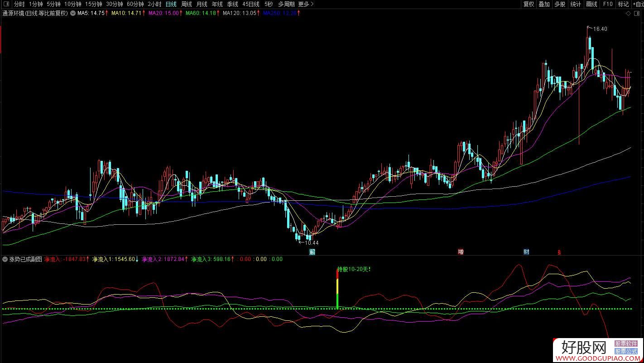Expand the 涨势已成副图 indicator dropdown
The image size is (644, 363).
point(5,259)
